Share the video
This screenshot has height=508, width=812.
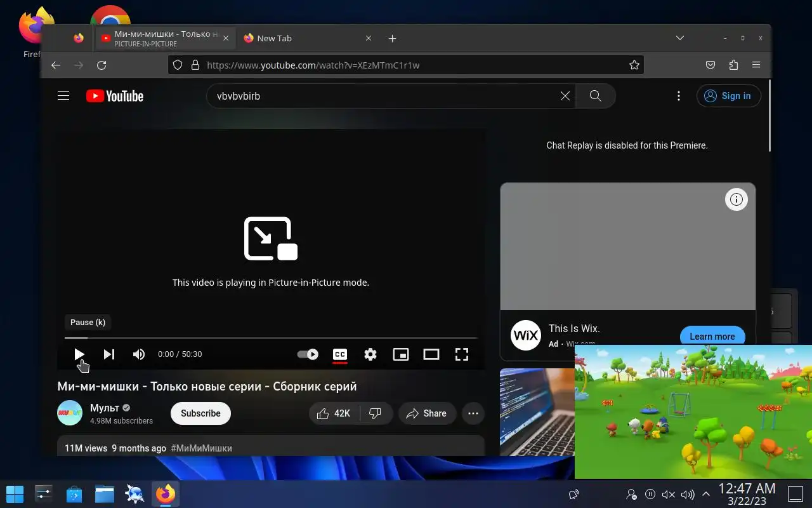coord(427,413)
